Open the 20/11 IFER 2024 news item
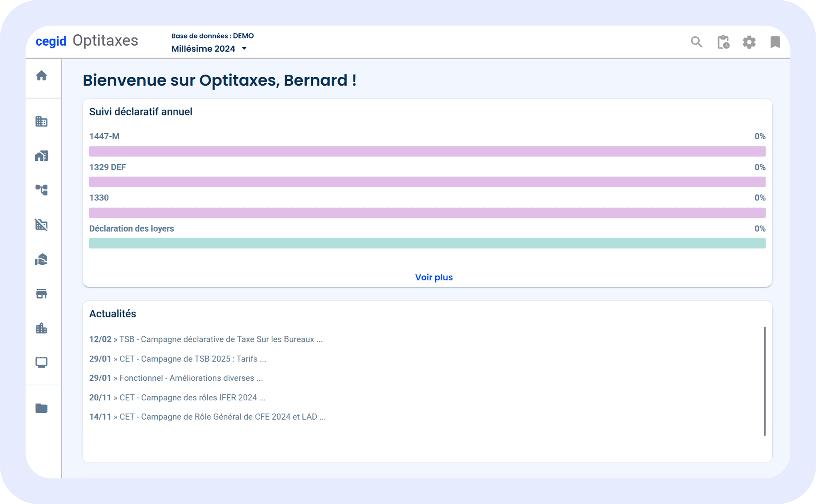 [x=177, y=398]
